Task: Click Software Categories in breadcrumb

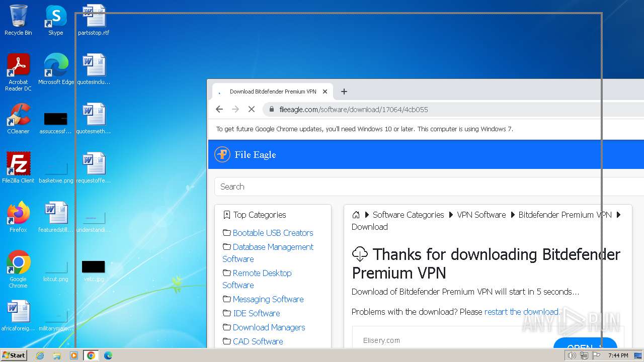Action: (408, 215)
